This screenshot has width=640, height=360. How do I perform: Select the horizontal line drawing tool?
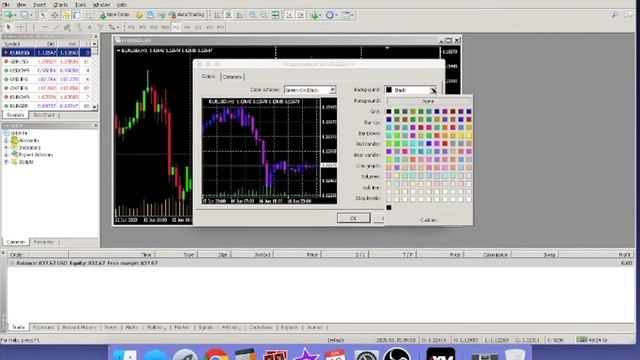tap(45, 27)
